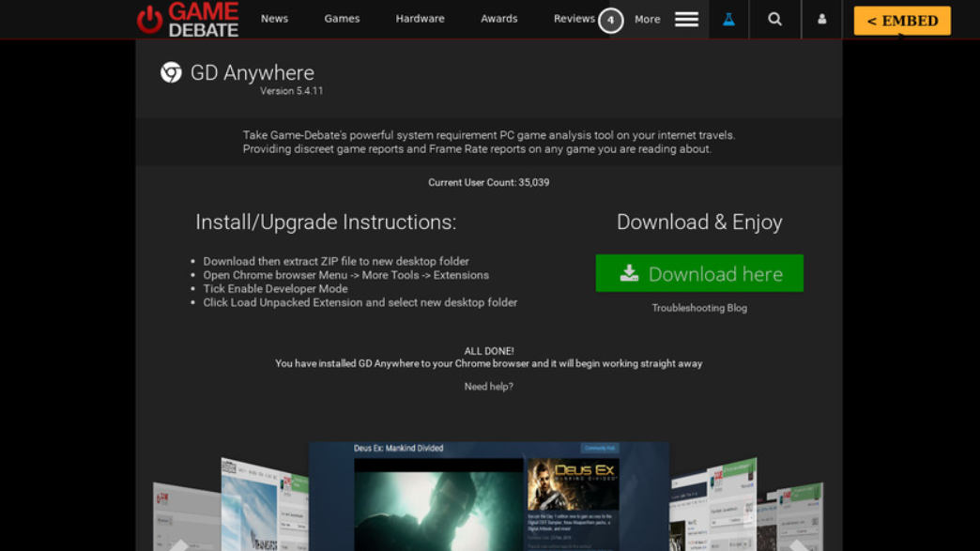Open the hamburger menu icon
This screenshot has width=980, height=551.
click(686, 20)
